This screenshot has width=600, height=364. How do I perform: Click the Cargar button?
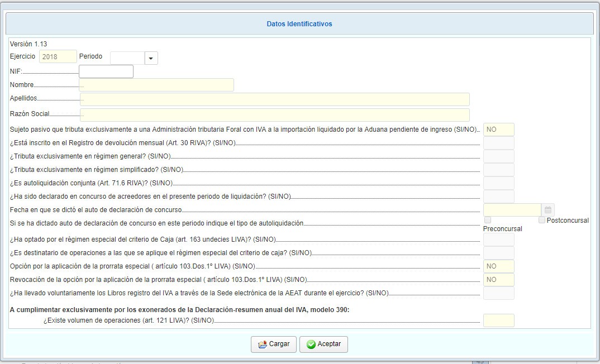click(x=274, y=344)
